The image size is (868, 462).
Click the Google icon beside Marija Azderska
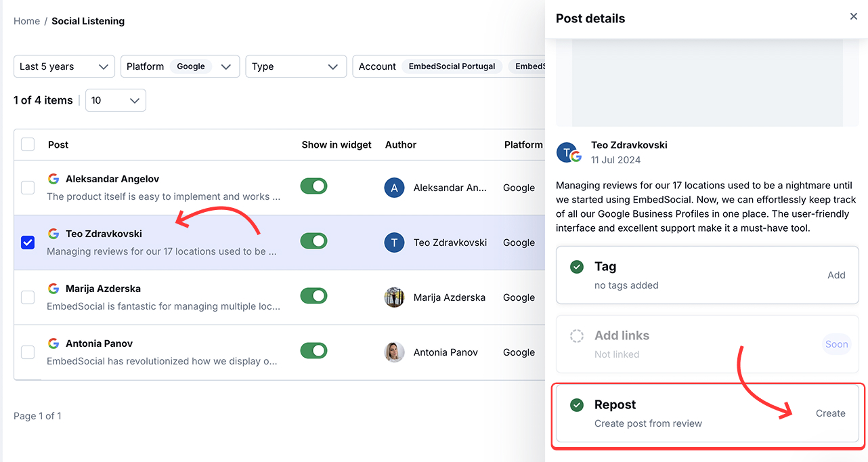pyautogui.click(x=53, y=288)
